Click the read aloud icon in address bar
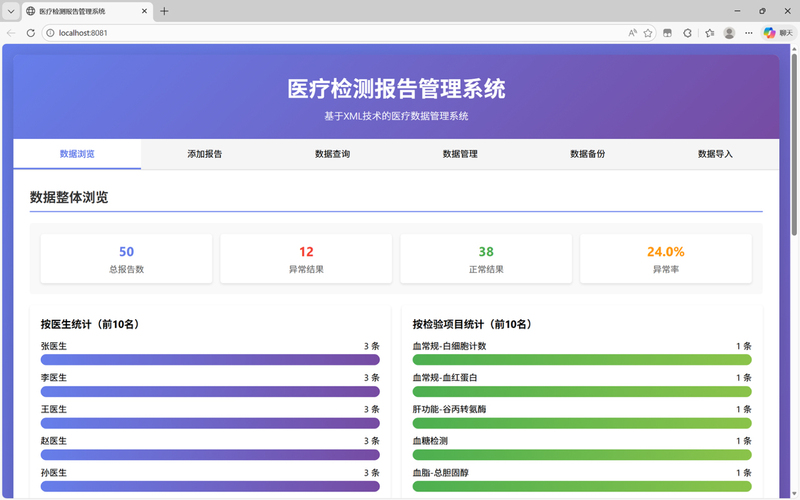Image resolution: width=800 pixels, height=500 pixels. [x=632, y=33]
